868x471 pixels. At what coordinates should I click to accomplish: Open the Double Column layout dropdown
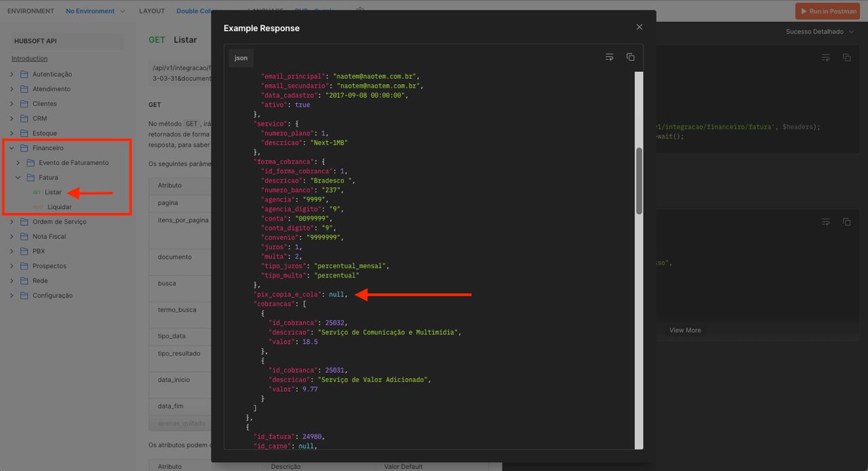[200, 11]
